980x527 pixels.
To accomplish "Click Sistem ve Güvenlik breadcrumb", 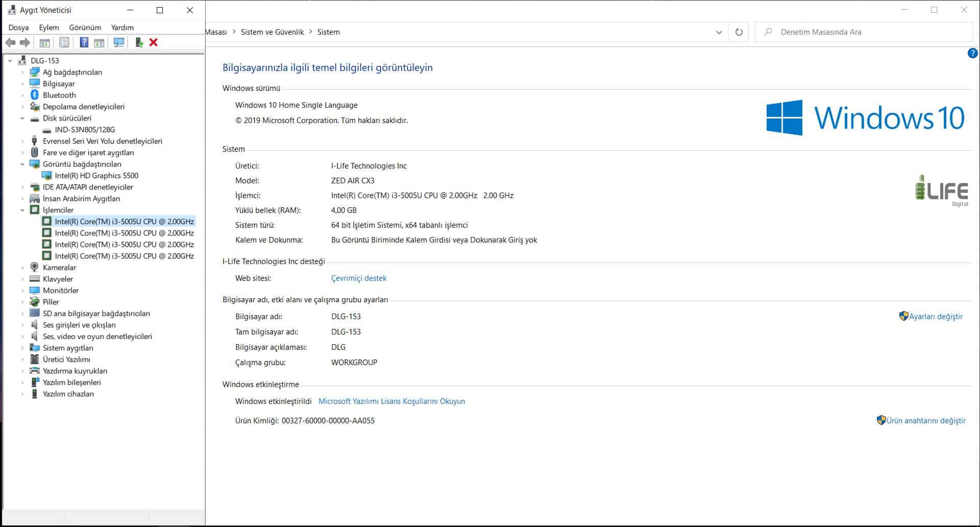I will pyautogui.click(x=272, y=32).
